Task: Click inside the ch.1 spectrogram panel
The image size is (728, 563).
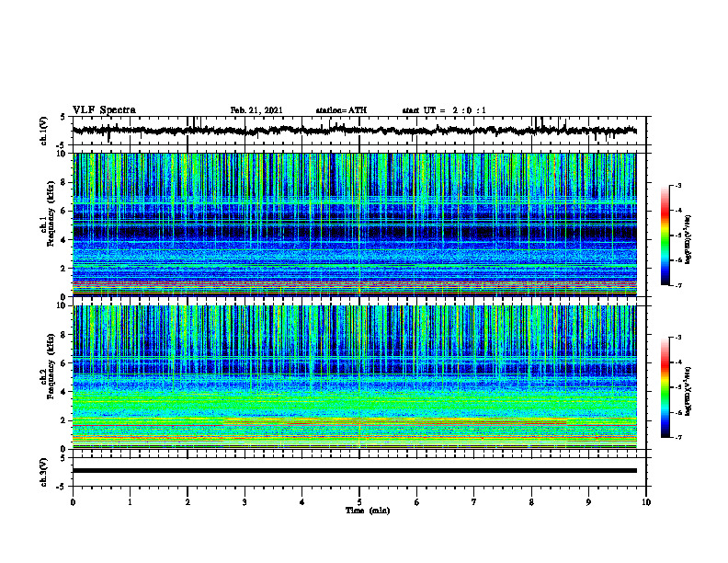Action: [x=354, y=224]
